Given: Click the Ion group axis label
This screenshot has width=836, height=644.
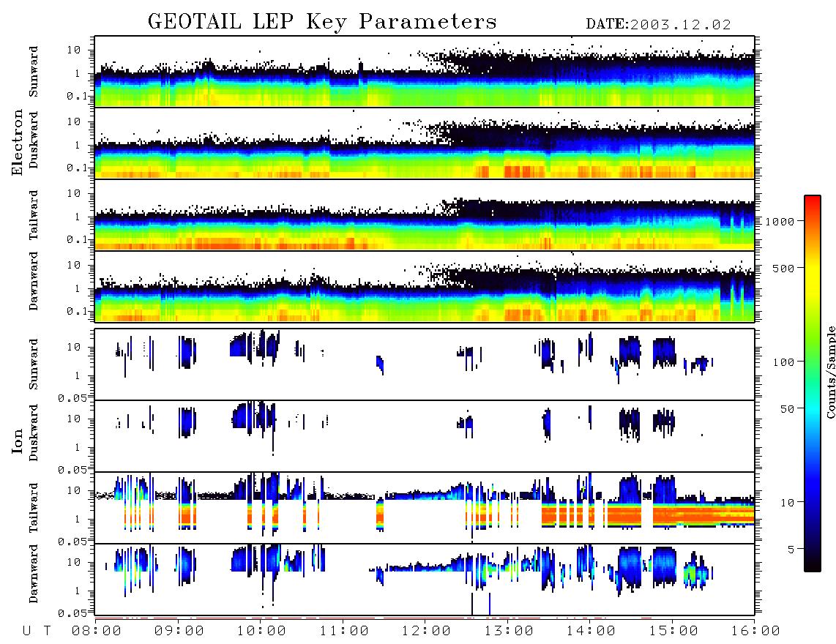Looking at the screenshot, I should click(x=18, y=441).
